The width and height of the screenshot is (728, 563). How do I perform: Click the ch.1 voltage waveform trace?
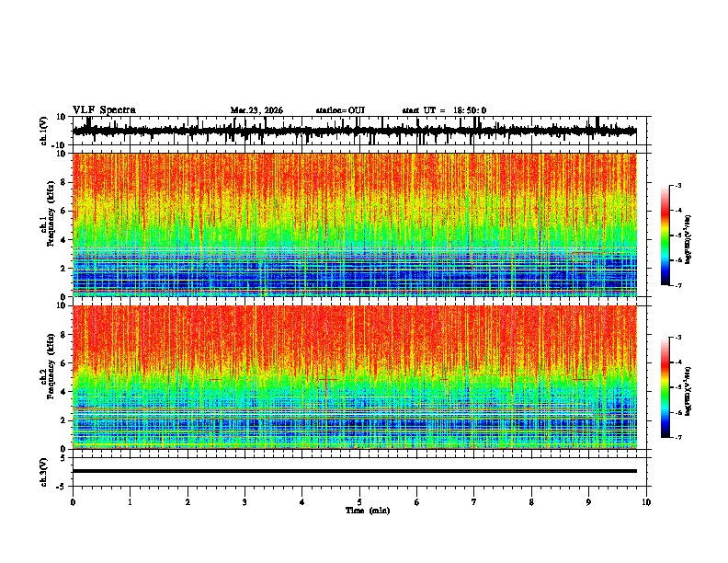[354, 132]
